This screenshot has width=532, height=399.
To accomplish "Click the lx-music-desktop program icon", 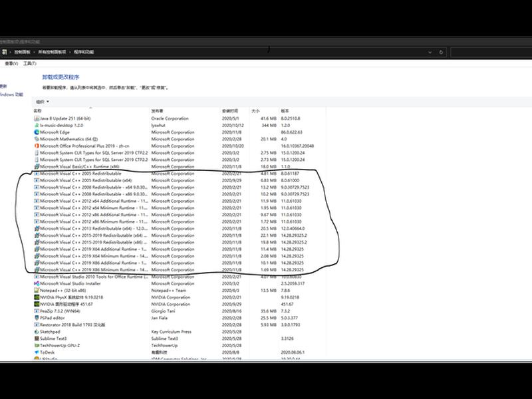I will tap(37, 125).
